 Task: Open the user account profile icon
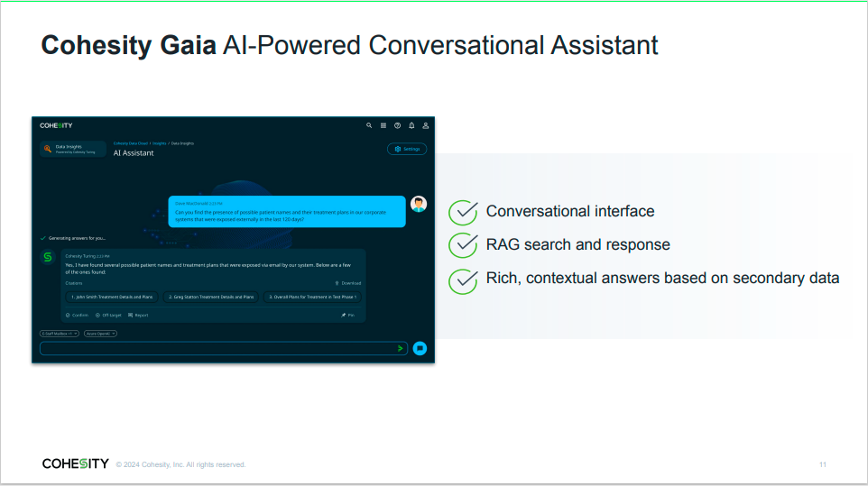click(426, 125)
